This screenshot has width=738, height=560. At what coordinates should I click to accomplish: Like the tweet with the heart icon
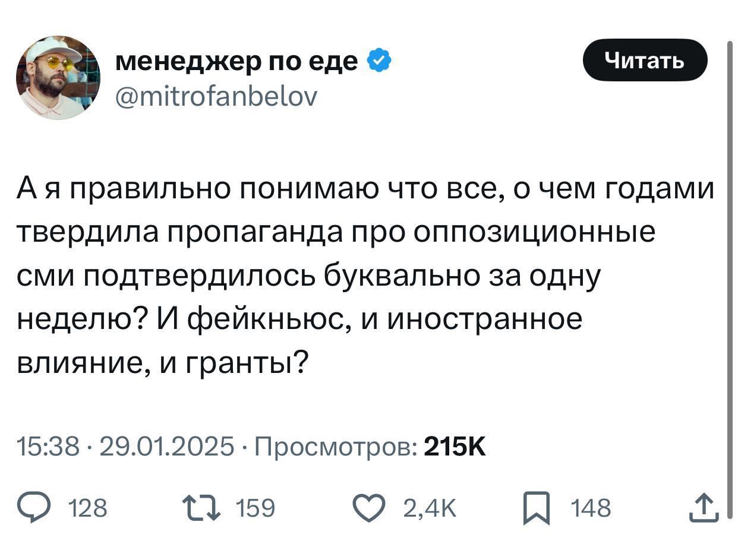click(370, 508)
